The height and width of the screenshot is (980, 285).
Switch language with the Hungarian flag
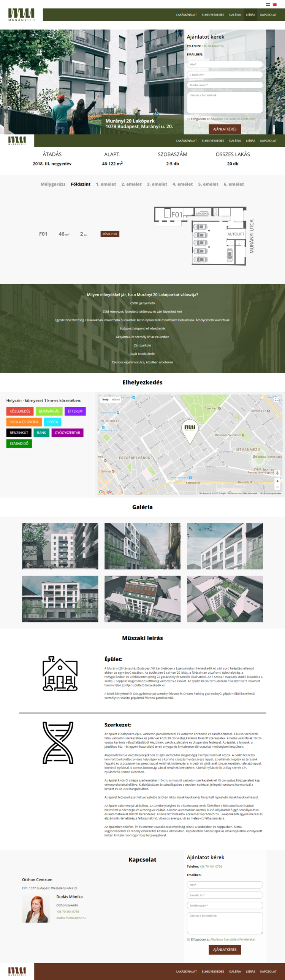(268, 4)
